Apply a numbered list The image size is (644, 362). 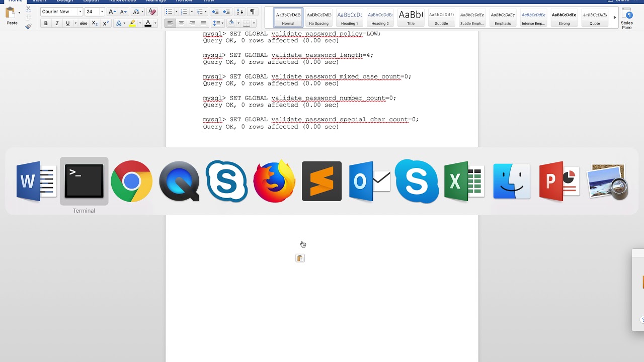[184, 12]
